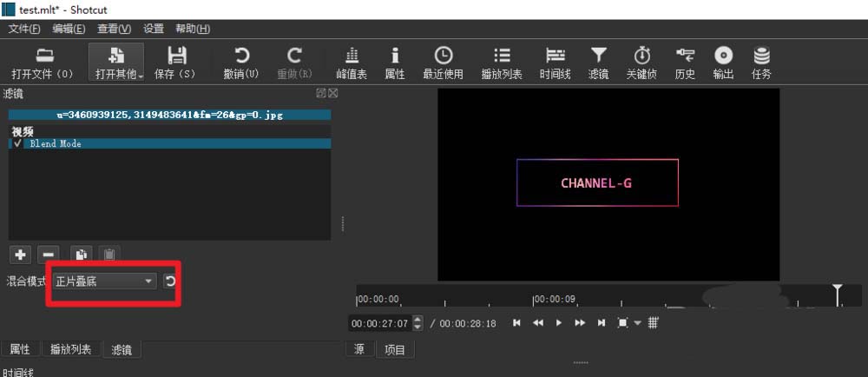Toggle the grid display button in player
This screenshot has height=377, width=868.
654,322
